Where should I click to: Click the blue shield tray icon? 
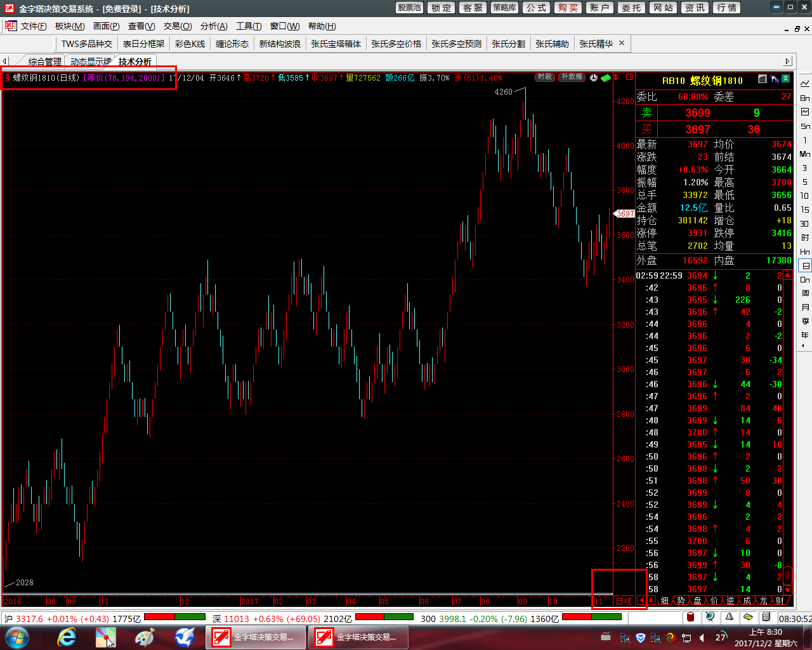tap(641, 637)
